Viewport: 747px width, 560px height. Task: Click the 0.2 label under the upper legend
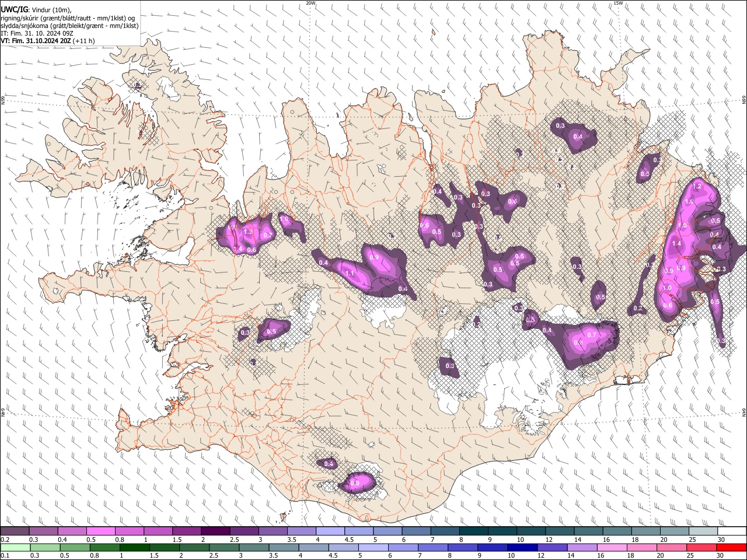[x=4, y=540]
